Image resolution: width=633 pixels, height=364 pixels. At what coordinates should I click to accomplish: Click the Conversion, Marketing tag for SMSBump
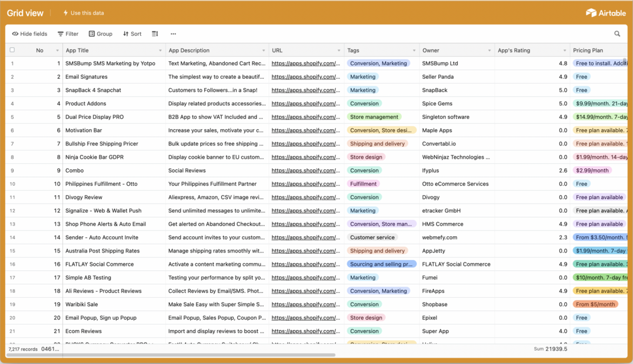pos(379,64)
